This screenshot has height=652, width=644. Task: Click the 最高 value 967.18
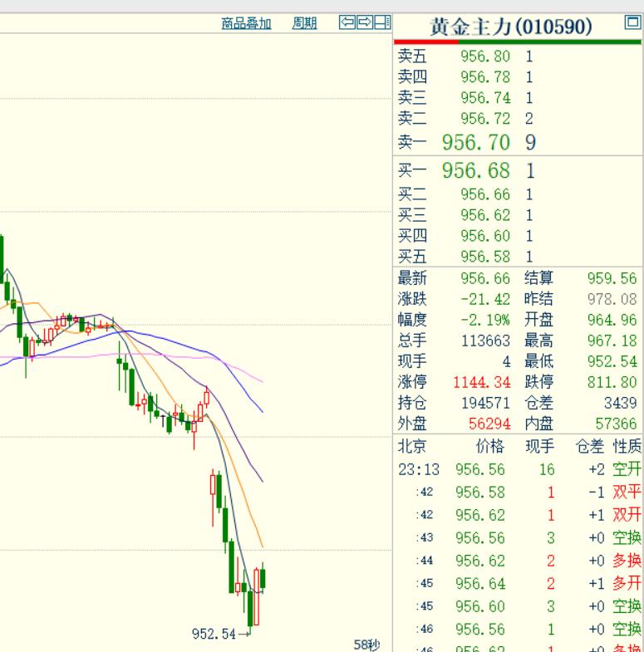[612, 341]
